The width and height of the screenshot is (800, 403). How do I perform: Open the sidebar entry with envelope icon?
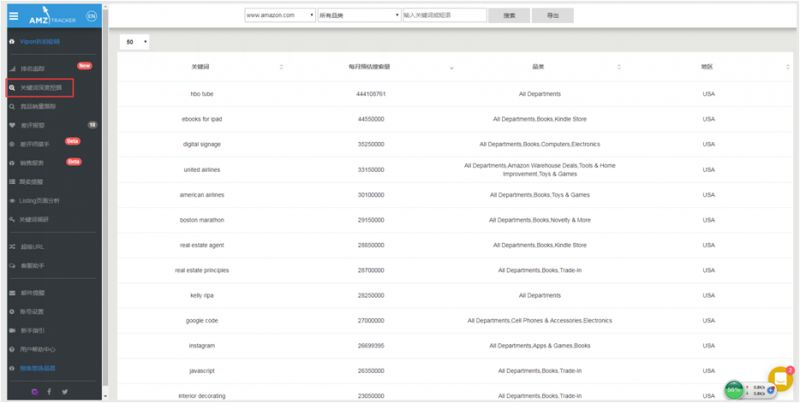[28, 293]
